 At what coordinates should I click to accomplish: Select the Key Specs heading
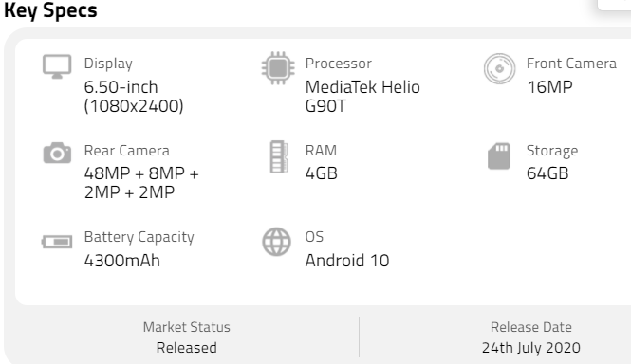[x=50, y=10]
